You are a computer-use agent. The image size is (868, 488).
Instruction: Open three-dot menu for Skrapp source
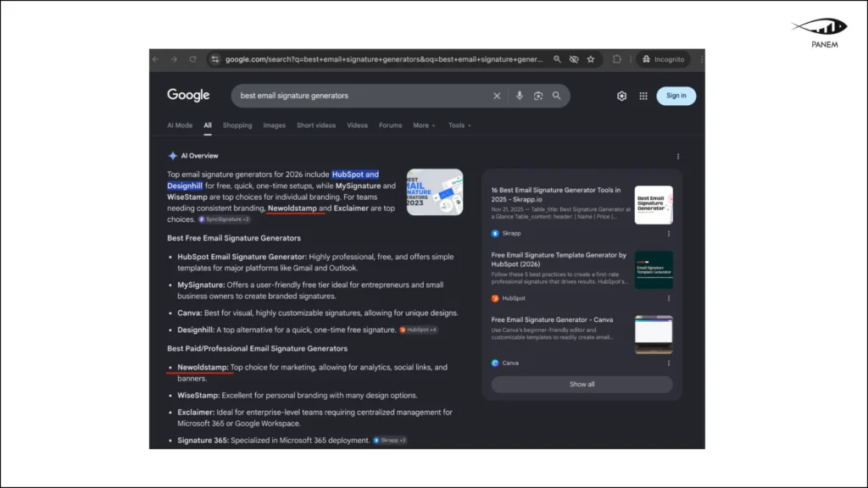click(x=669, y=234)
